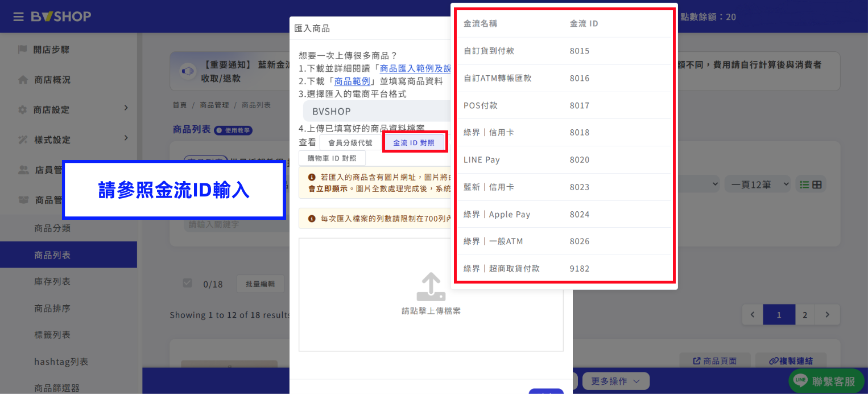
Task: Click the people icon beside 店員管理
Action: 23,170
